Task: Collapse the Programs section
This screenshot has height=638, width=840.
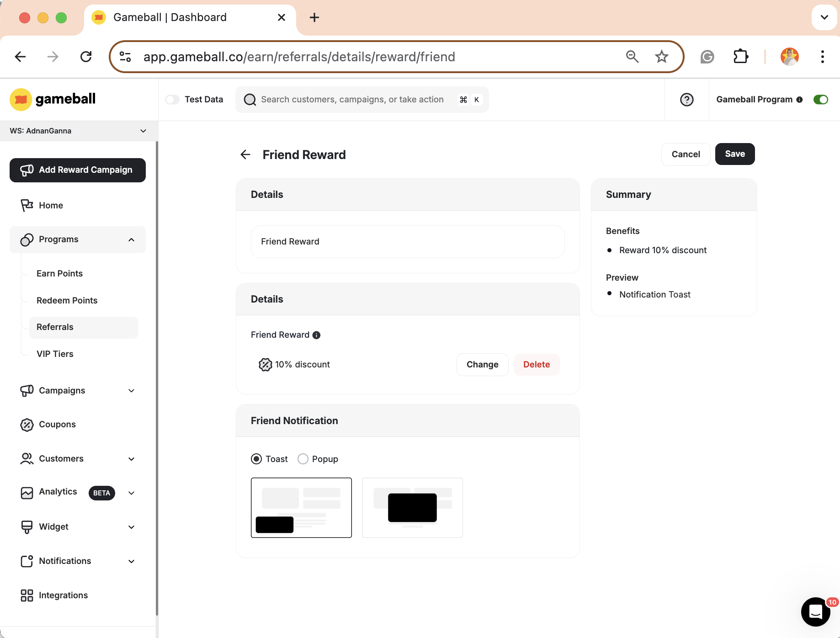Action: coord(132,240)
